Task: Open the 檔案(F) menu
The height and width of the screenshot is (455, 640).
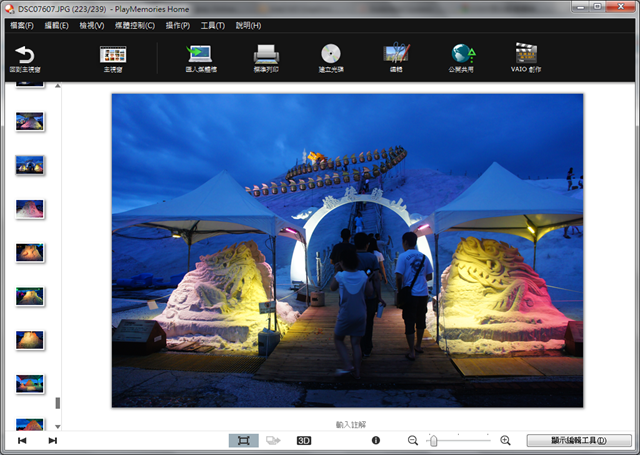Action: (21, 25)
